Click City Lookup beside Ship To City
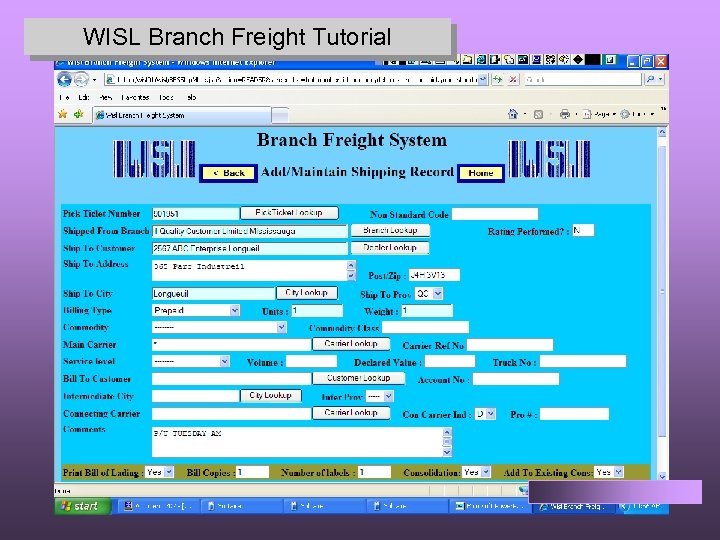720x540 pixels. 306,292
